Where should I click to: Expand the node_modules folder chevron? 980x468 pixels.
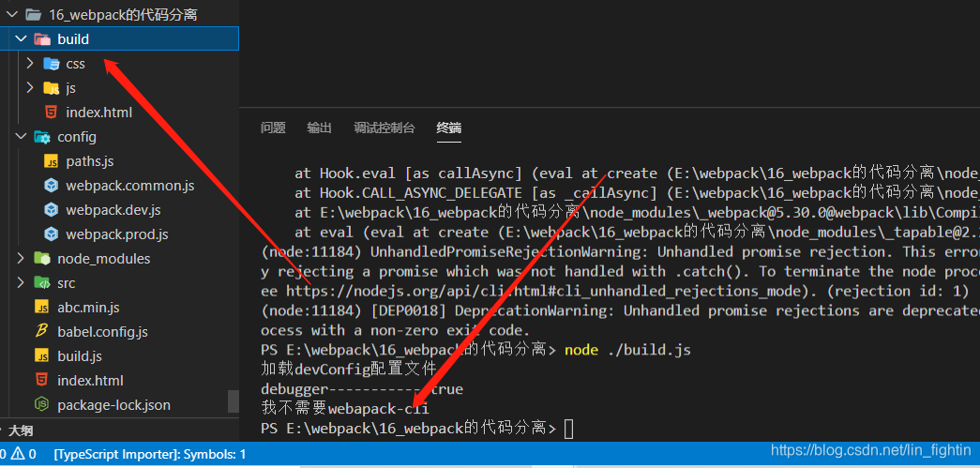[21, 258]
